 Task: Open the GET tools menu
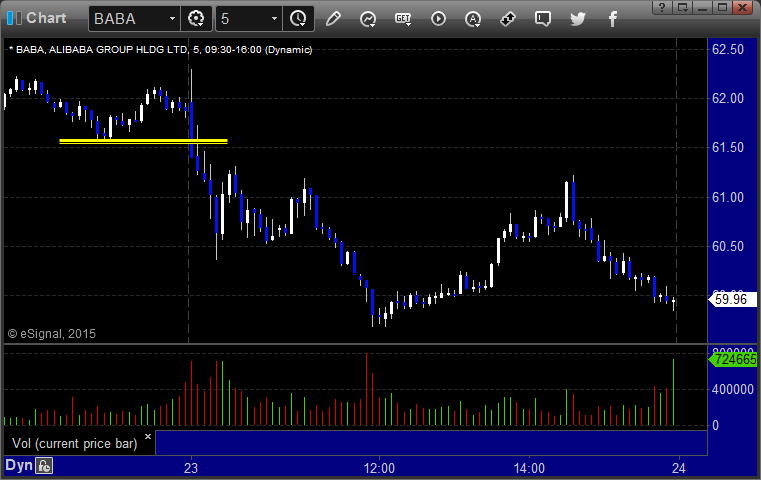403,19
